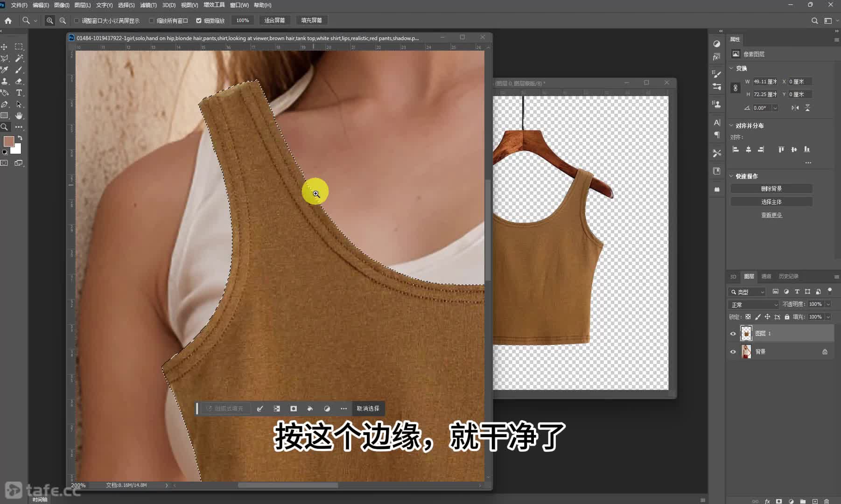This screenshot has width=841, height=504.
Task: Toggle lock transparent pixels
Action: 748,317
